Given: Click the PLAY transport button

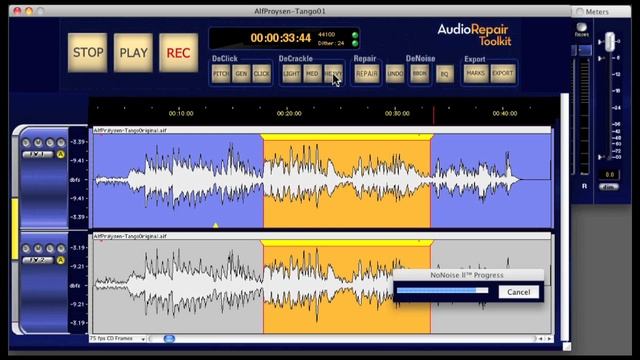Looking at the screenshot, I should [133, 53].
